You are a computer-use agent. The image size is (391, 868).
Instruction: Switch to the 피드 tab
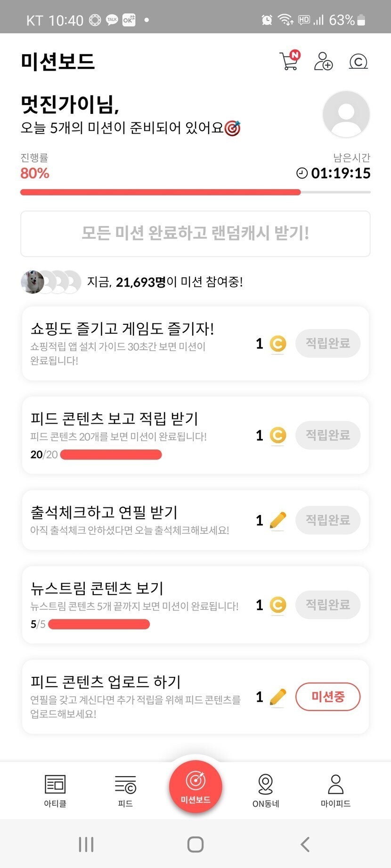point(125,790)
